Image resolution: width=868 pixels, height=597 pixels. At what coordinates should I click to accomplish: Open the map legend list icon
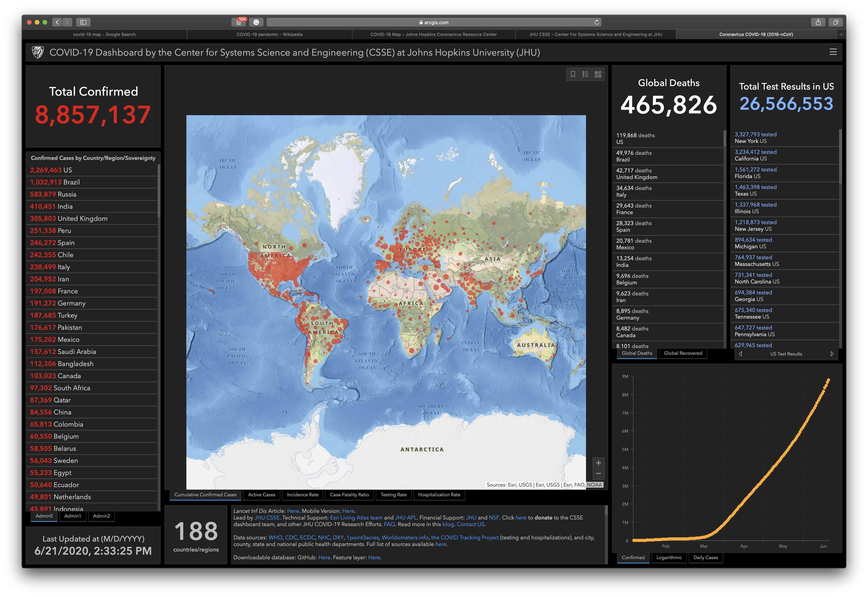(x=585, y=74)
